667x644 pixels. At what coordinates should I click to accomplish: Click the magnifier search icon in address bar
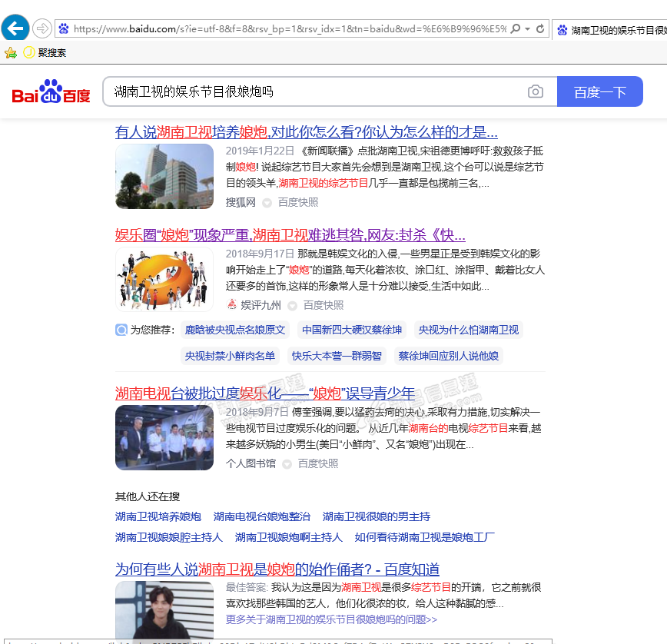tap(515, 29)
